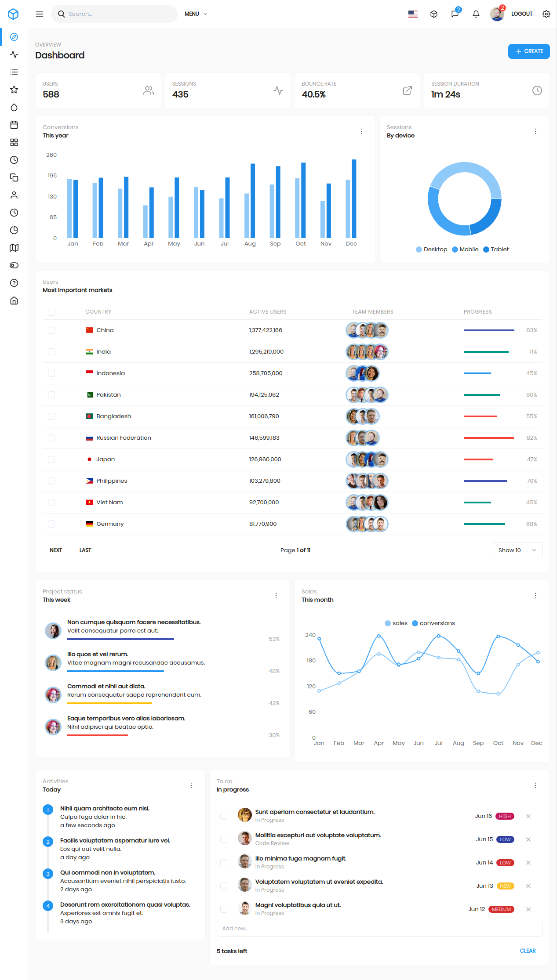Click the Session Duration clock icon

(x=537, y=90)
